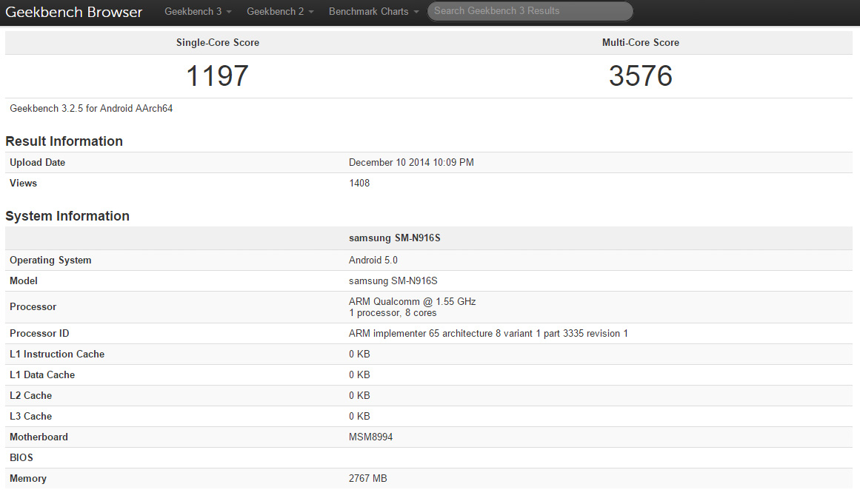
Task: Click the L2 Cache label
Action: pyautogui.click(x=30, y=395)
